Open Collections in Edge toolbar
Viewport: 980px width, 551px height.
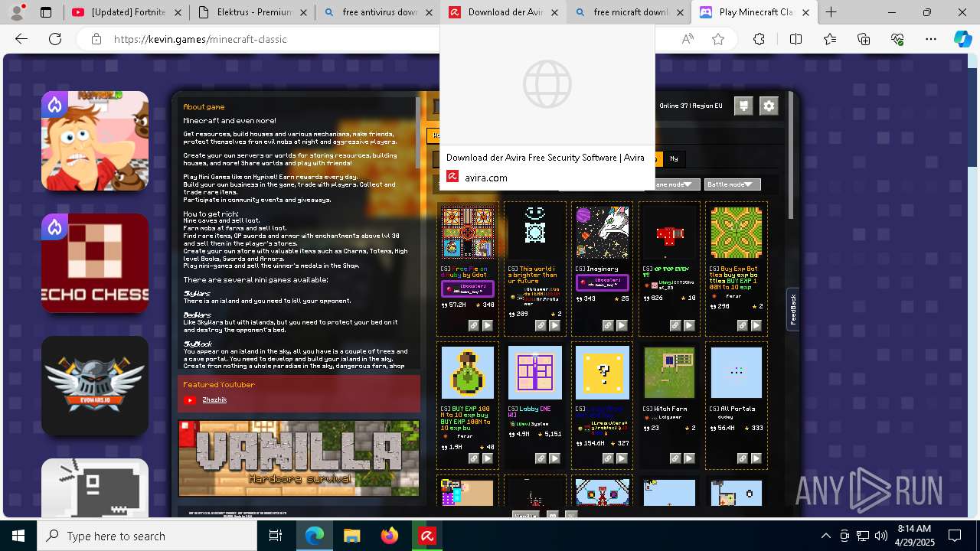point(864,39)
